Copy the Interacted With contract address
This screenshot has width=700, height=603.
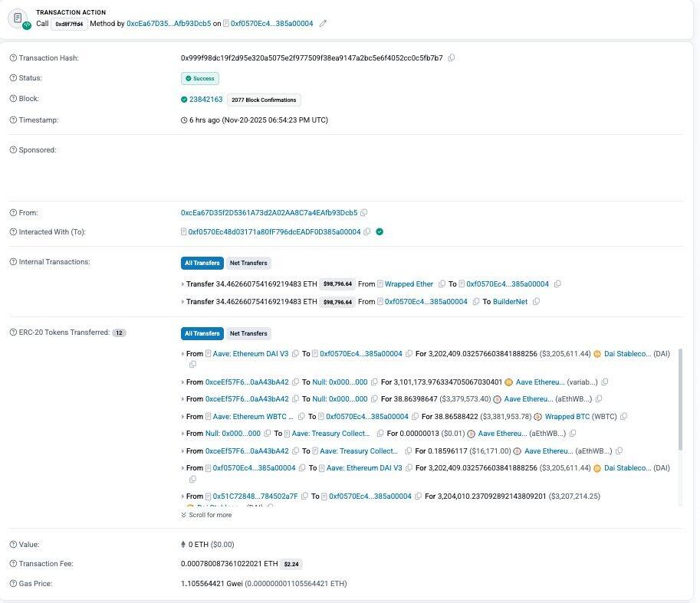click(367, 232)
